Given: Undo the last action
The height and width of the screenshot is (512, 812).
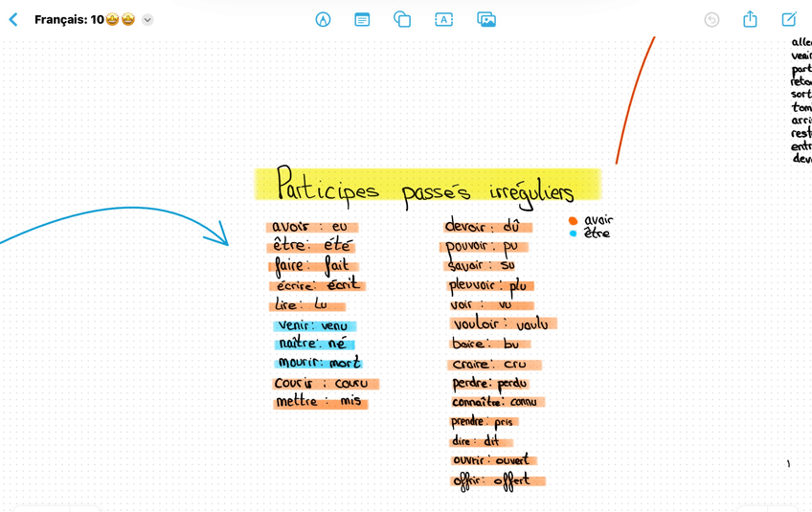Looking at the screenshot, I should pos(711,19).
